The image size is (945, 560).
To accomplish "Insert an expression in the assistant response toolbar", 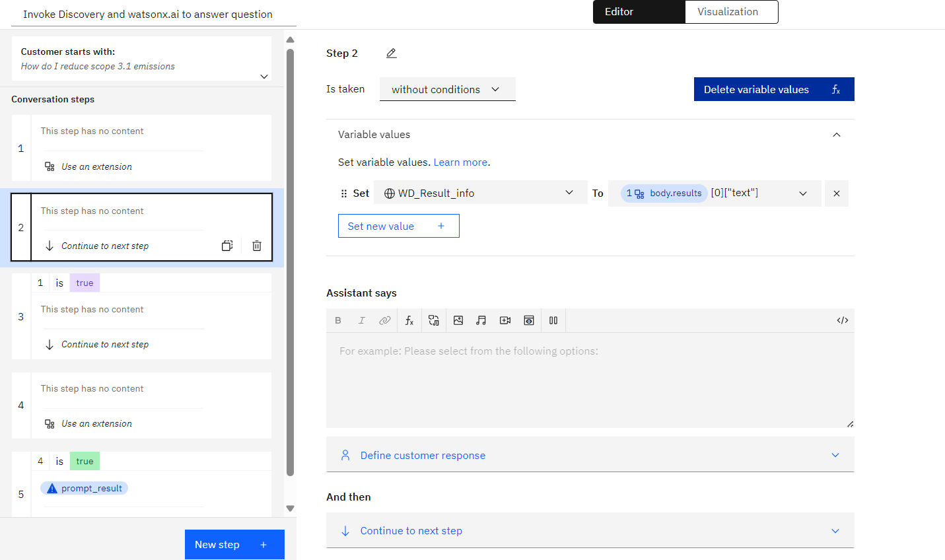I will point(409,320).
